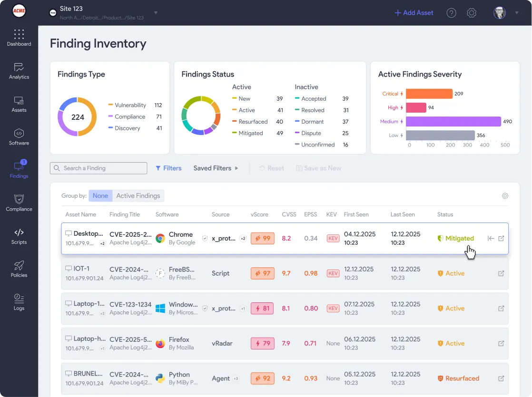Viewport: 532px width, 397px height.
Task: Select Dormant legend entry
Action: coord(322,122)
